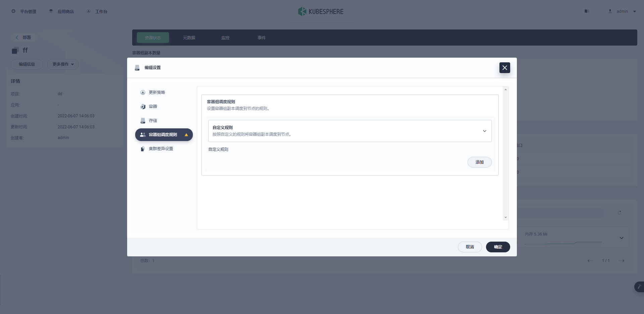644x314 pixels.
Task: Confirm with the 确定 button
Action: 498,247
